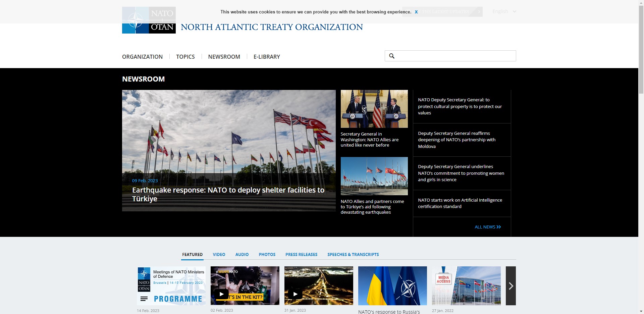
Task: Click the '31 Jan. 2023' date
Action: [x=295, y=310]
